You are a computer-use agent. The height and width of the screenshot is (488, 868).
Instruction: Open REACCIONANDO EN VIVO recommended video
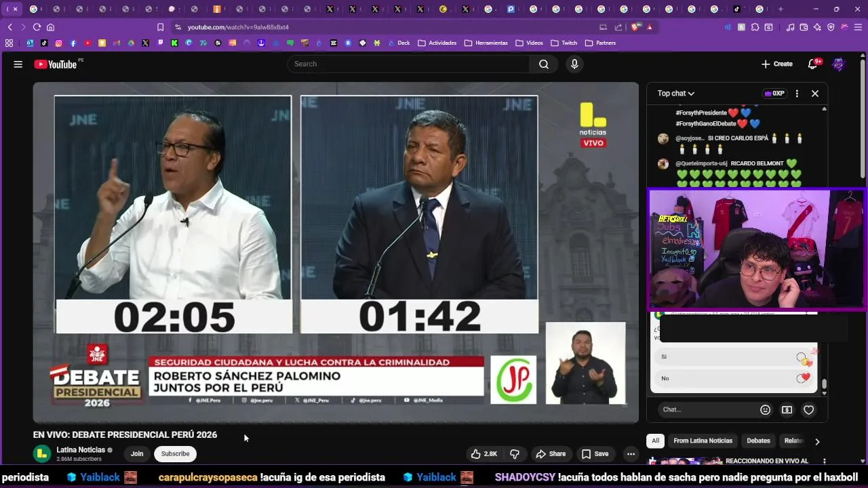coord(767,461)
